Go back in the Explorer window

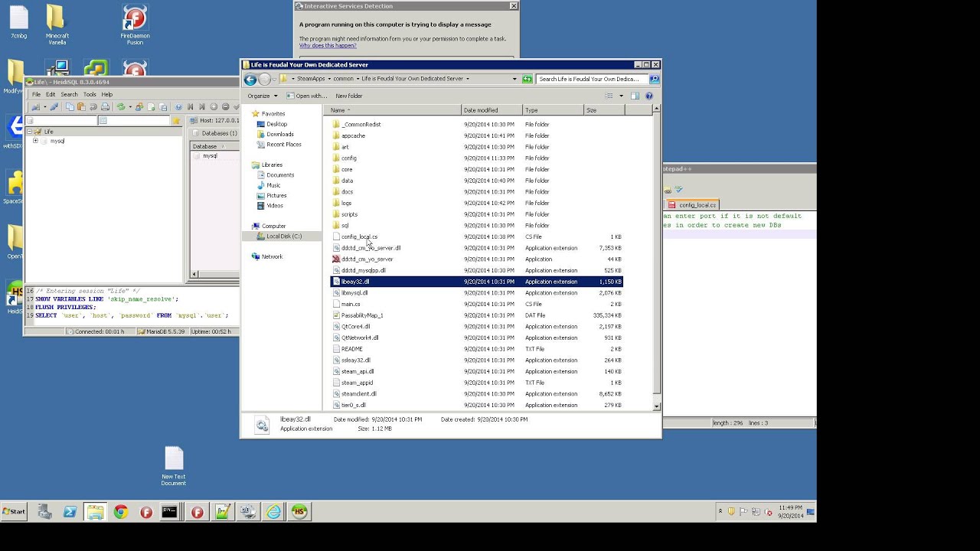point(250,79)
